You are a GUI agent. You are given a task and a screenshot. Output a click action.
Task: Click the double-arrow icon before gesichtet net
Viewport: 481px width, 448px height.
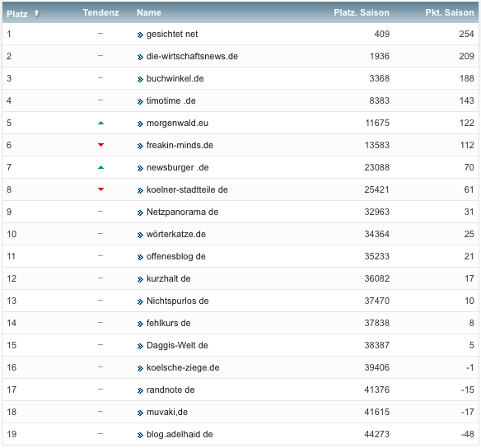tap(140, 35)
